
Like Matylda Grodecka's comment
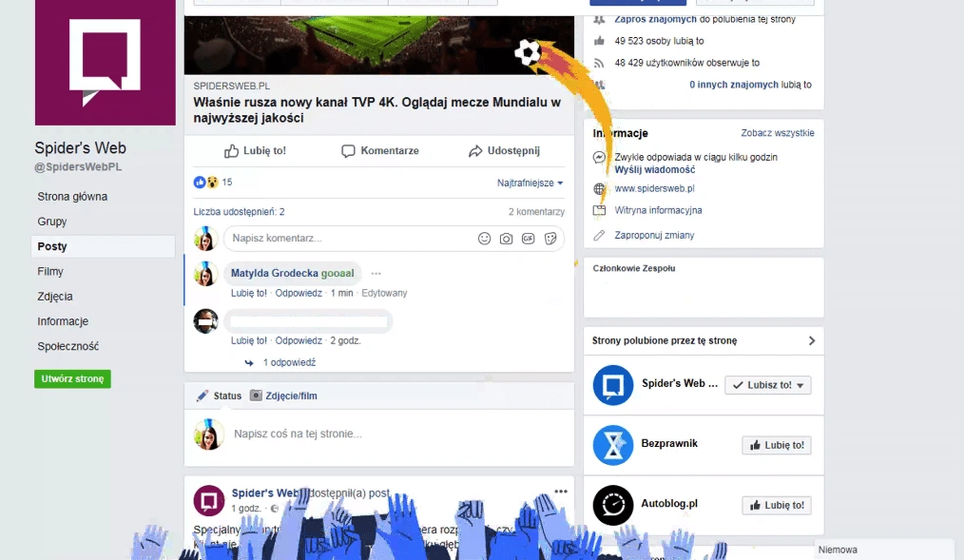(249, 293)
